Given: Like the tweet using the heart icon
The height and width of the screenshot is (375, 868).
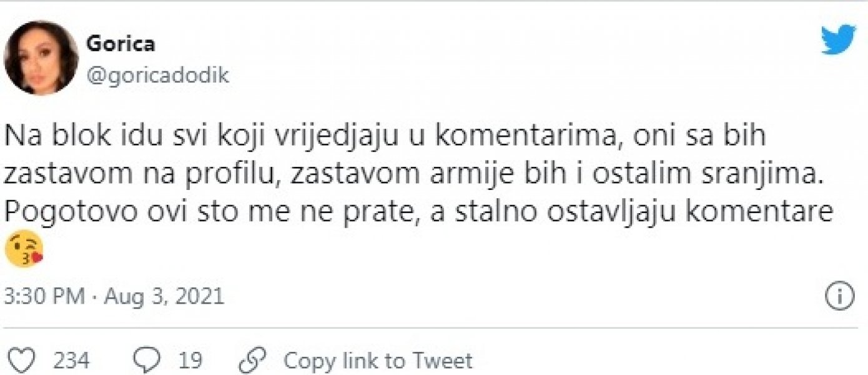Looking at the screenshot, I should coord(23,359).
